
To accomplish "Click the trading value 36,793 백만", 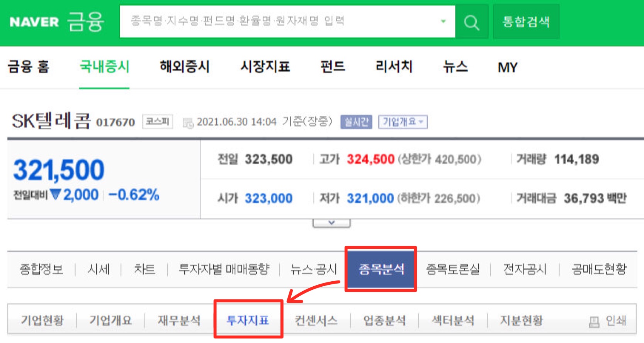I will tap(595, 198).
